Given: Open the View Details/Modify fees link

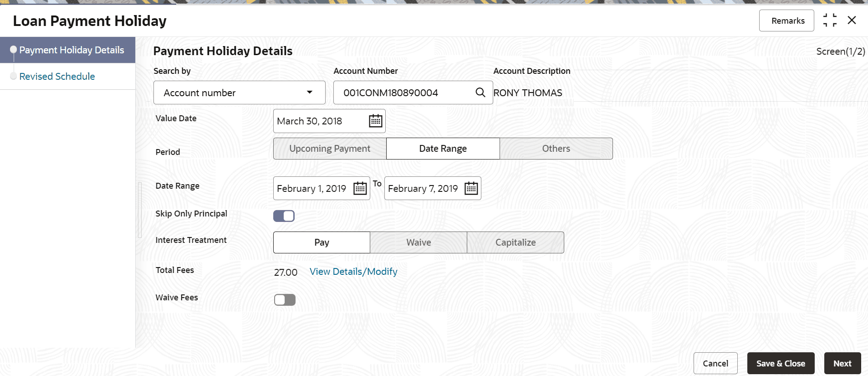Looking at the screenshot, I should pyautogui.click(x=353, y=272).
